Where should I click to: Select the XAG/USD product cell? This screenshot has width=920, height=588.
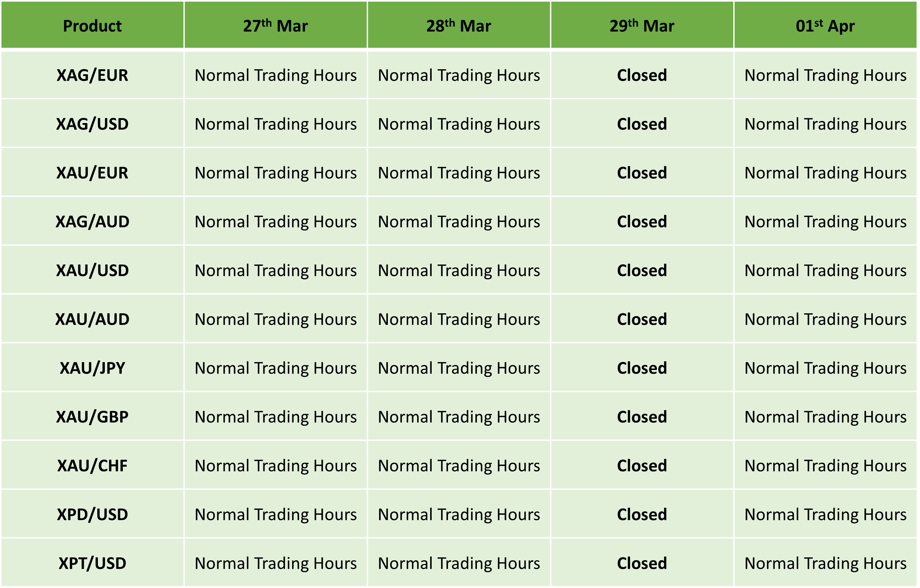[92, 124]
